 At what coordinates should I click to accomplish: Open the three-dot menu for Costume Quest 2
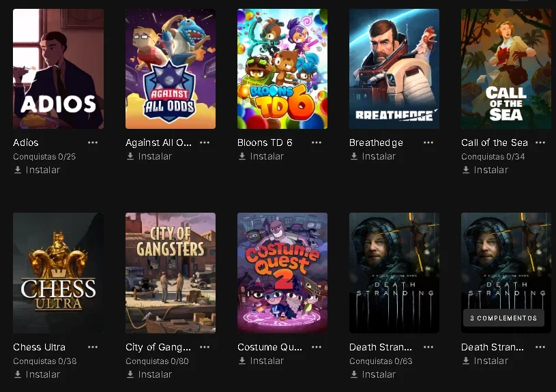[317, 347]
